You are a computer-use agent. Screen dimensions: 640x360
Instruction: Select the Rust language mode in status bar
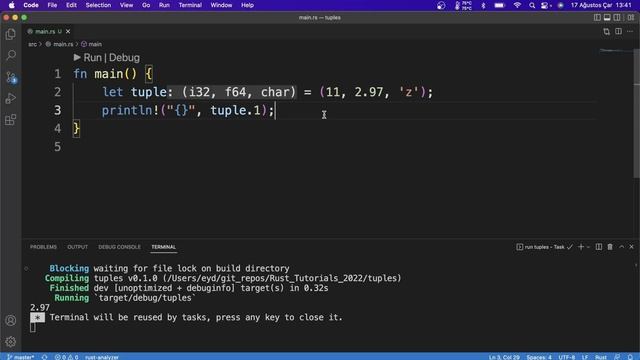[x=600, y=357]
